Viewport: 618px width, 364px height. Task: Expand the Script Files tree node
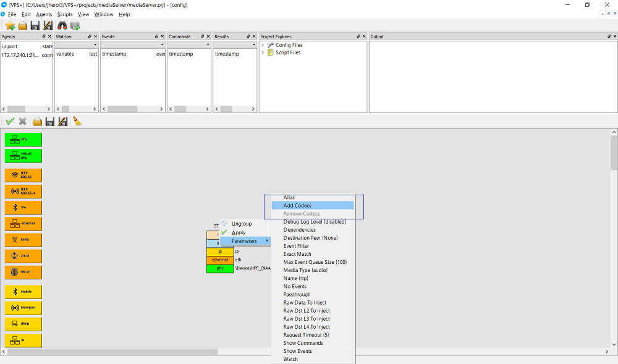263,53
